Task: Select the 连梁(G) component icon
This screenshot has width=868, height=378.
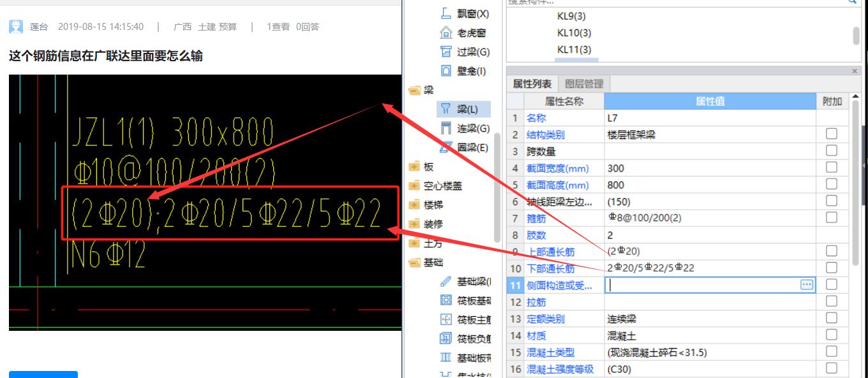Action: click(446, 129)
